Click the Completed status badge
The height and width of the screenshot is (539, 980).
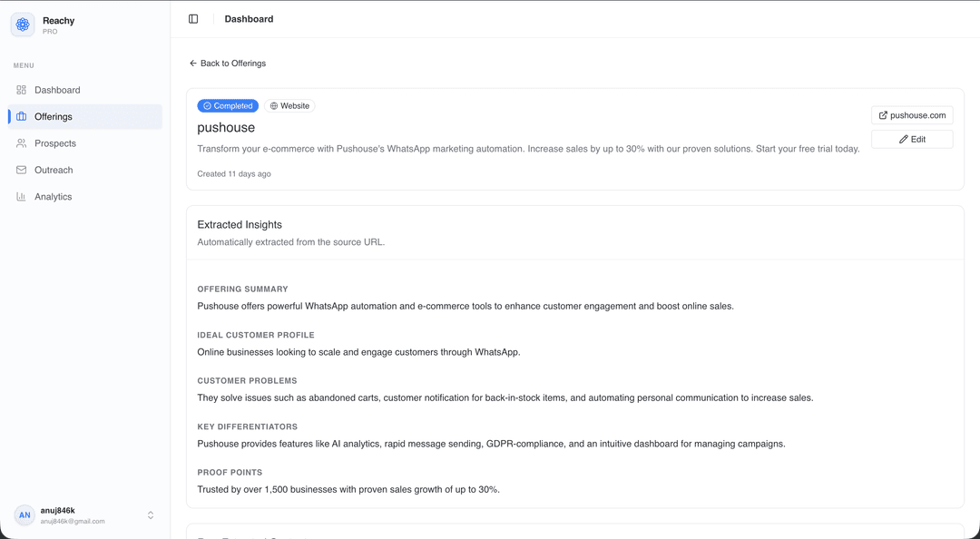228,105
